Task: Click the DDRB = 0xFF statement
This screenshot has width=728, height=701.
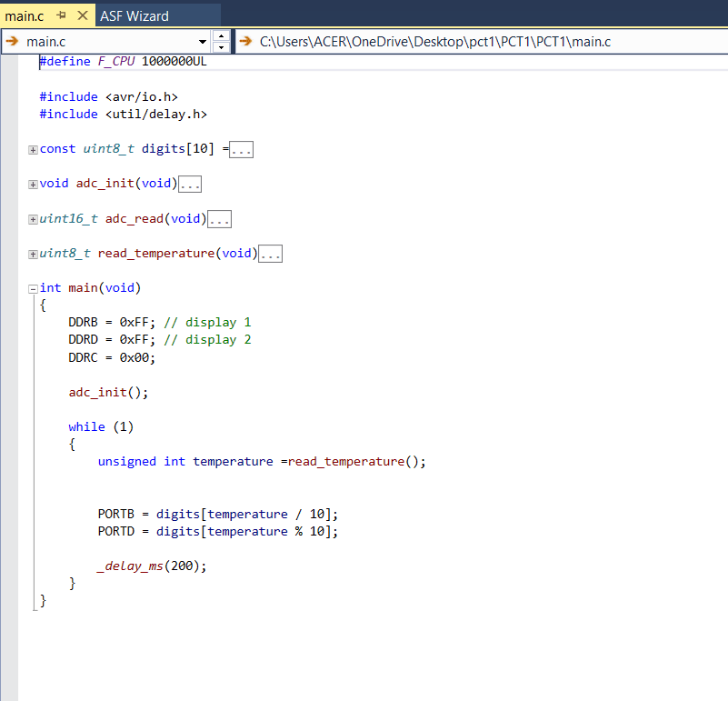Action: [112, 322]
